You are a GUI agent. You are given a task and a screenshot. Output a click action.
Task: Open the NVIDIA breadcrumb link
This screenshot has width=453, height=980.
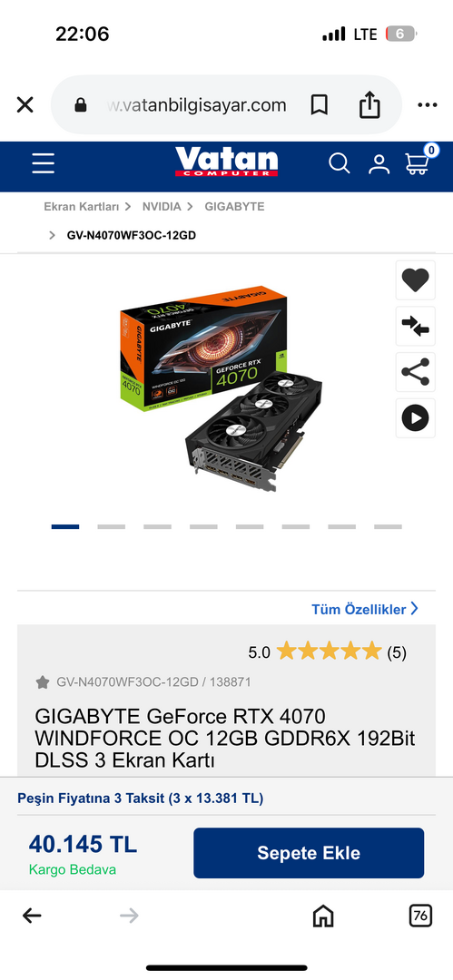[162, 206]
